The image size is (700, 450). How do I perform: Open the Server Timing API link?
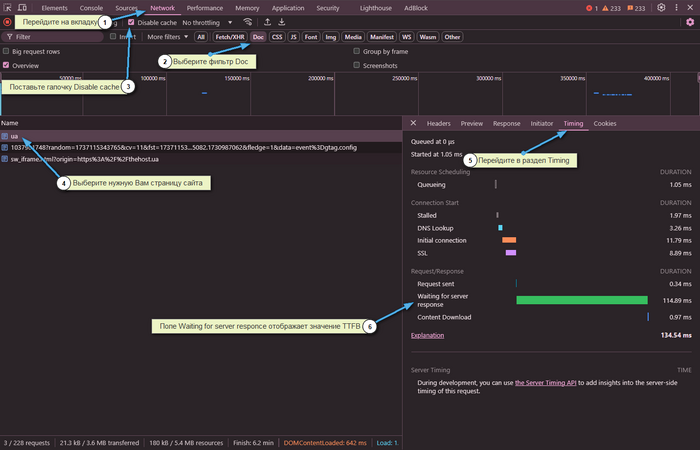pos(546,383)
